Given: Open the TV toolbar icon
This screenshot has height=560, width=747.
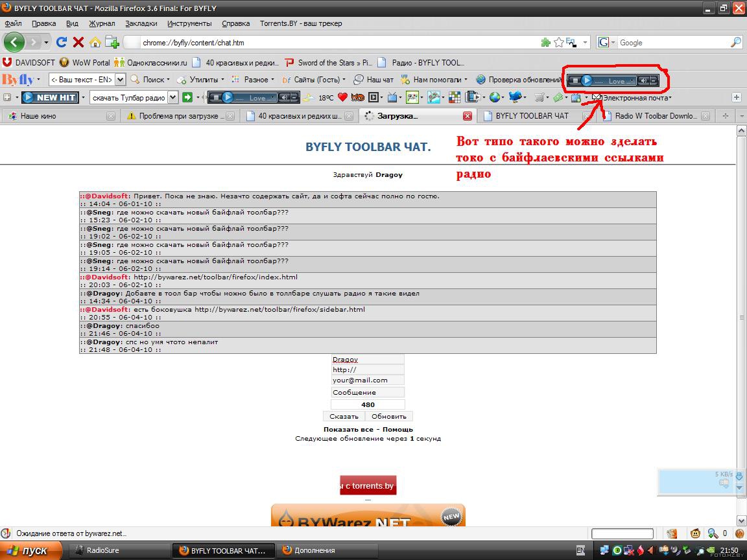Looking at the screenshot, I should click(392, 98).
